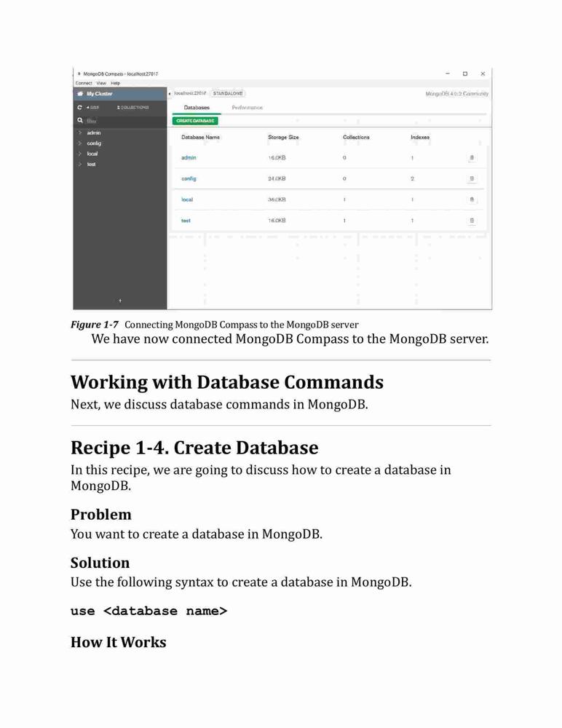The height and width of the screenshot is (728, 562).
Task: Click the magnifier icon beside filter
Action: coord(80,120)
